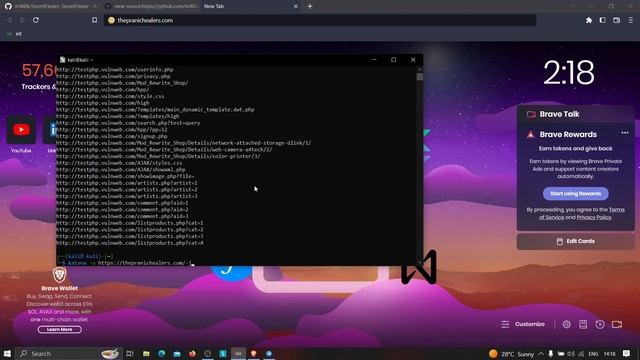Click the terminal app in the taskbar
Screen dimensions: 640x360
(238, 353)
